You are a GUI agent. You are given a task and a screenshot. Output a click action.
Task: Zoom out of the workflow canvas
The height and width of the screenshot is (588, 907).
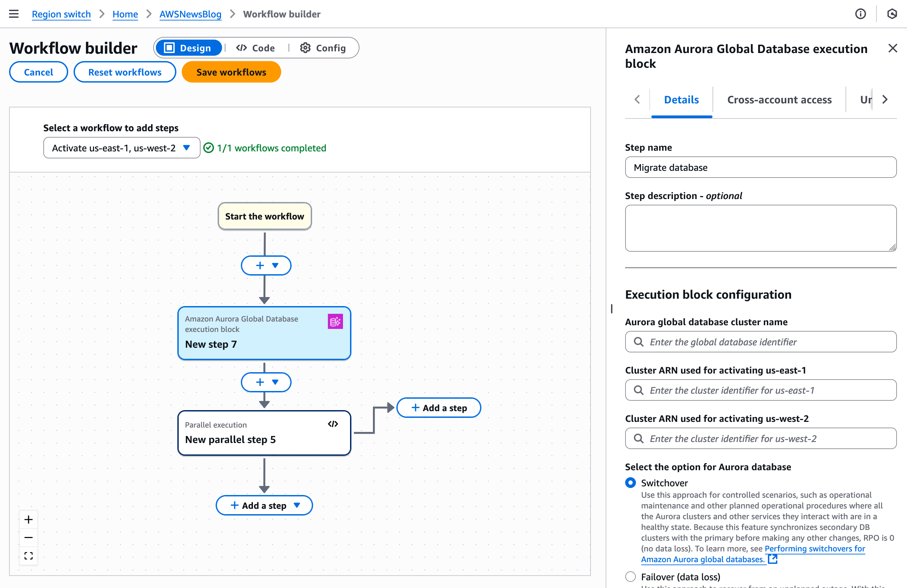tap(29, 537)
